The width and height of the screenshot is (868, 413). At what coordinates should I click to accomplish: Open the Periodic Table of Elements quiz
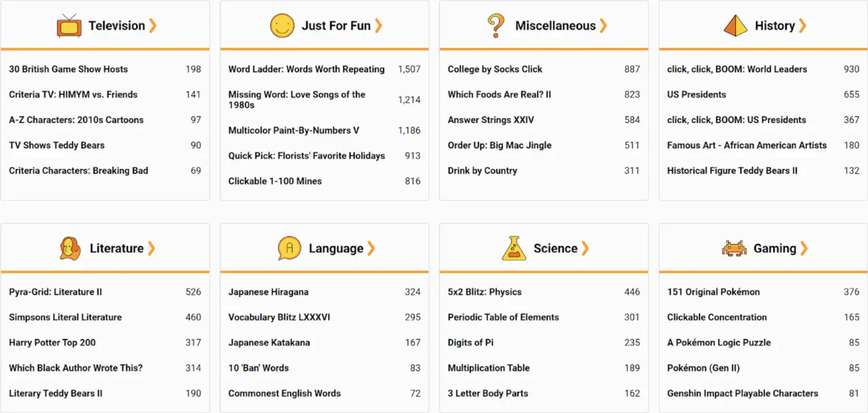pos(503,317)
